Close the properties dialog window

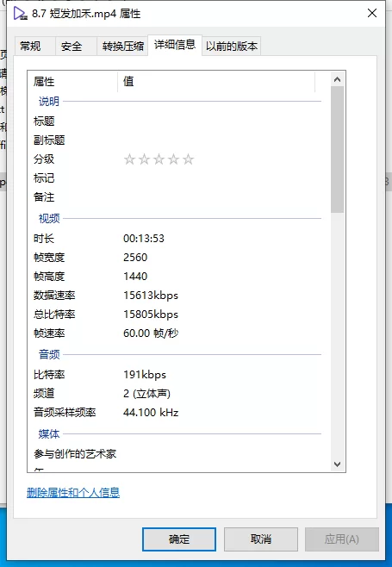click(372, 14)
